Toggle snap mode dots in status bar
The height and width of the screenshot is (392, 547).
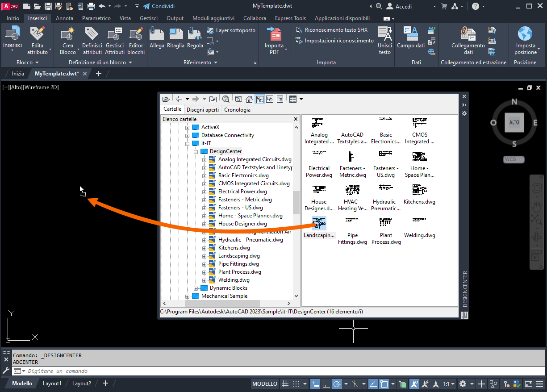point(296,384)
